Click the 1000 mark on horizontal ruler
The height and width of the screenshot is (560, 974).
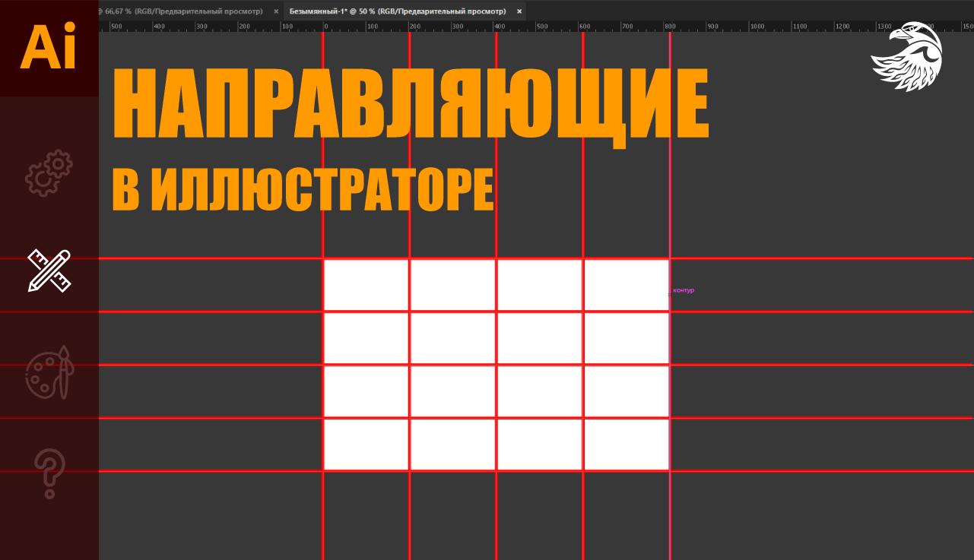click(x=757, y=26)
